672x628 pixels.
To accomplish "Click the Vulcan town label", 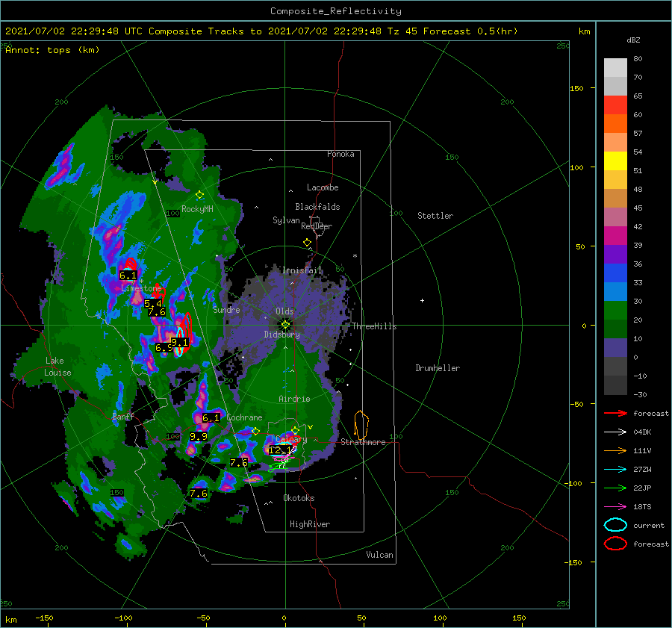I will click(x=380, y=555).
